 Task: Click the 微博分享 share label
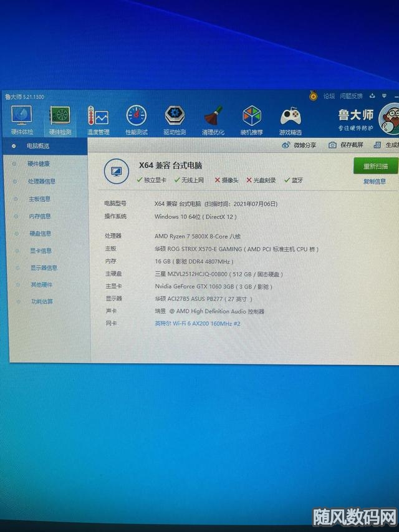pos(305,145)
